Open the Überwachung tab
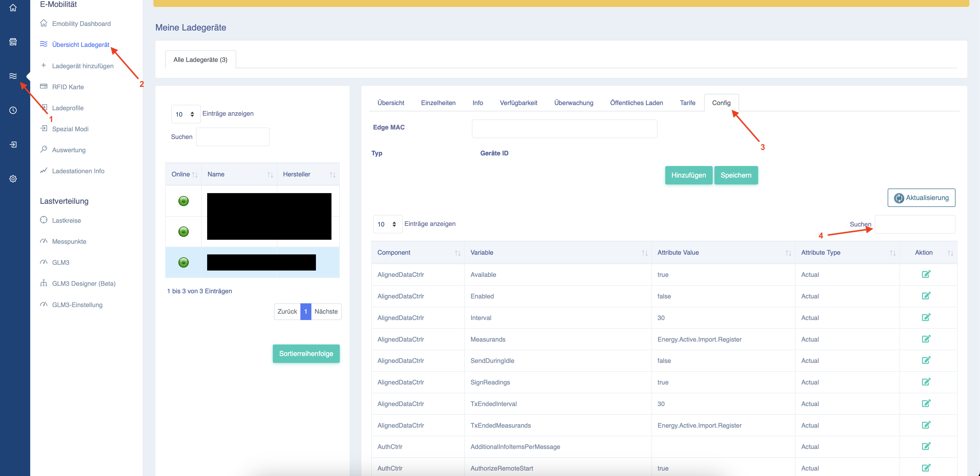 coord(573,103)
